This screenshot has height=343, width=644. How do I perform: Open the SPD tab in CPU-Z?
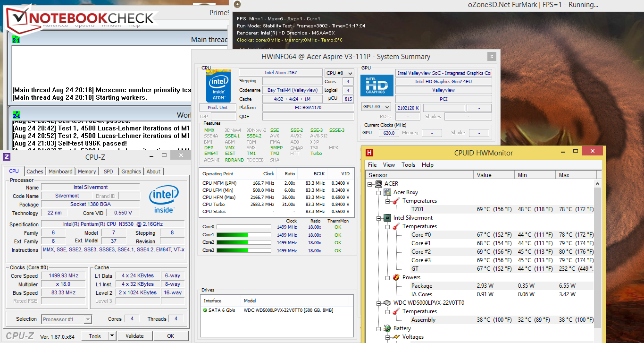pyautogui.click(x=108, y=171)
